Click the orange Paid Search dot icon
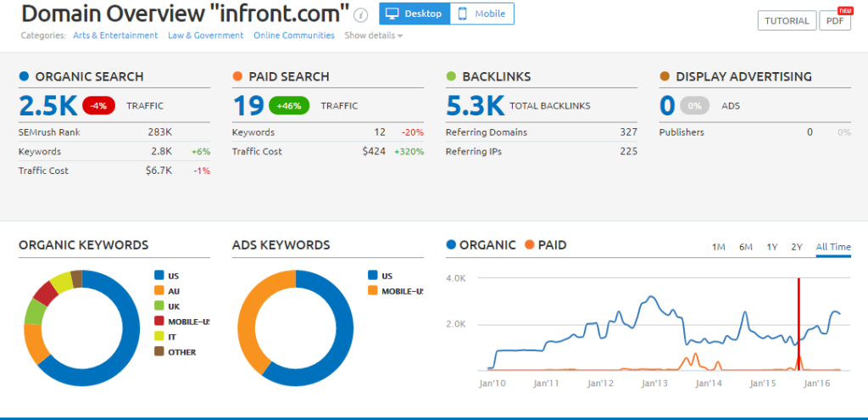Screen dimensions: 868x420 tap(237, 76)
